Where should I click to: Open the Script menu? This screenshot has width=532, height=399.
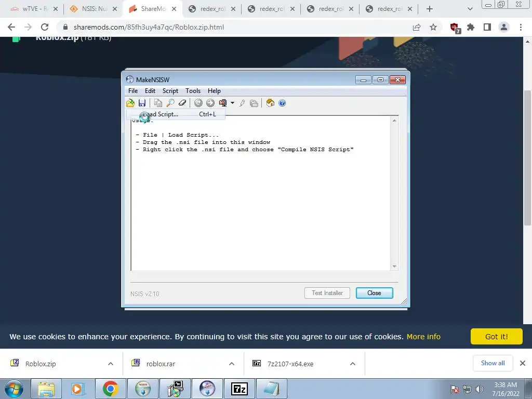point(170,90)
